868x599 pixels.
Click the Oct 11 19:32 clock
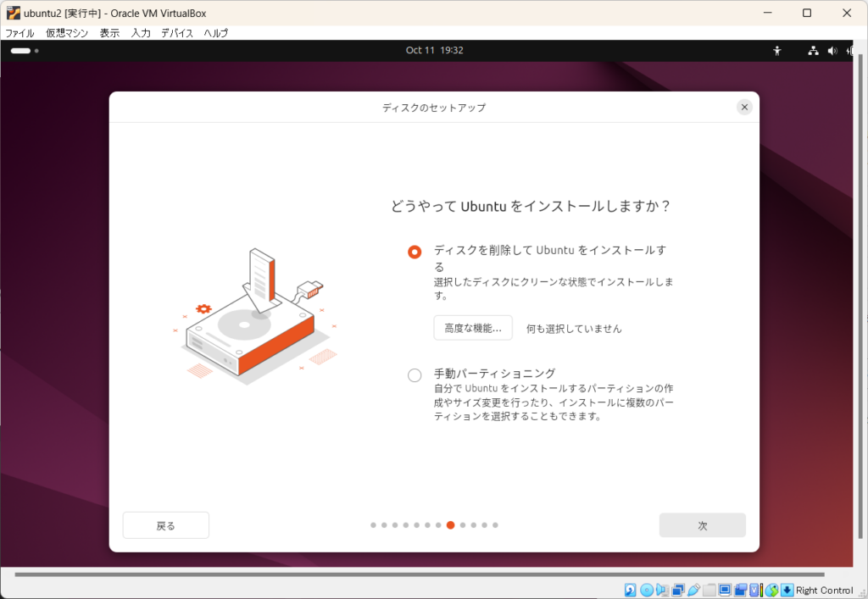435,50
